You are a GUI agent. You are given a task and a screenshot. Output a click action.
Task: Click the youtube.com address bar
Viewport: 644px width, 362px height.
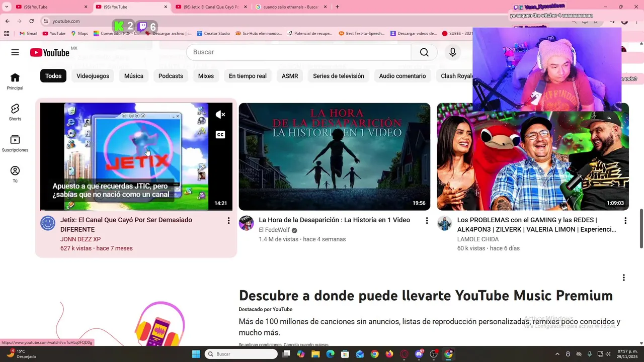(x=66, y=21)
